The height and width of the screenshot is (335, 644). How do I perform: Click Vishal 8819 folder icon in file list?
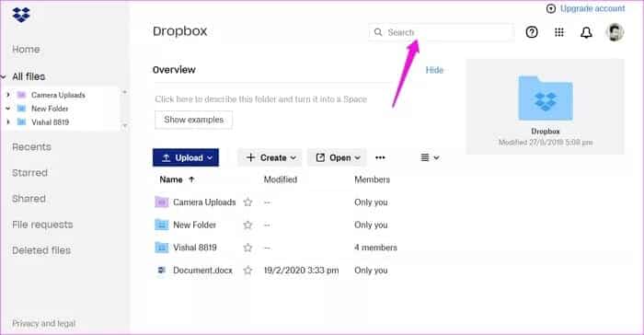coord(162,248)
